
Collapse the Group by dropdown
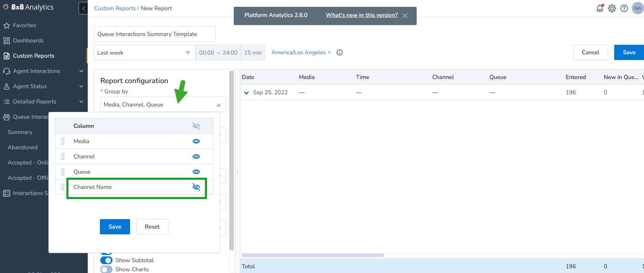pyautogui.click(x=219, y=105)
